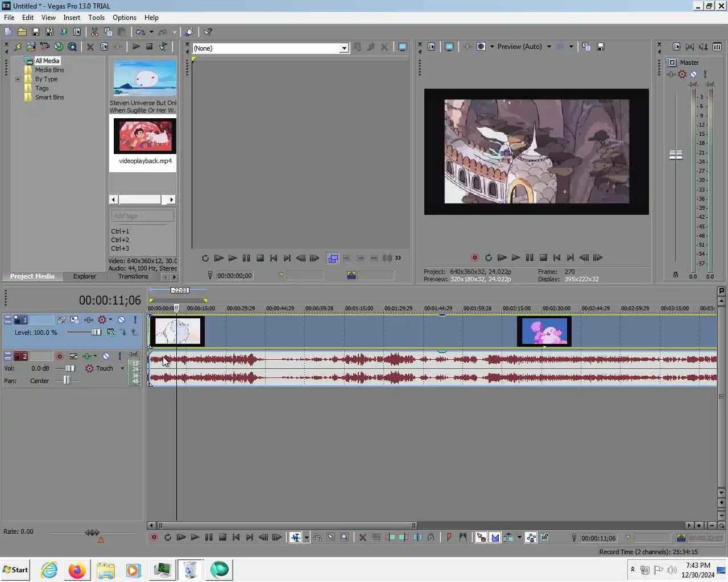Click the Dim Output icon in Master Bus

(704, 47)
